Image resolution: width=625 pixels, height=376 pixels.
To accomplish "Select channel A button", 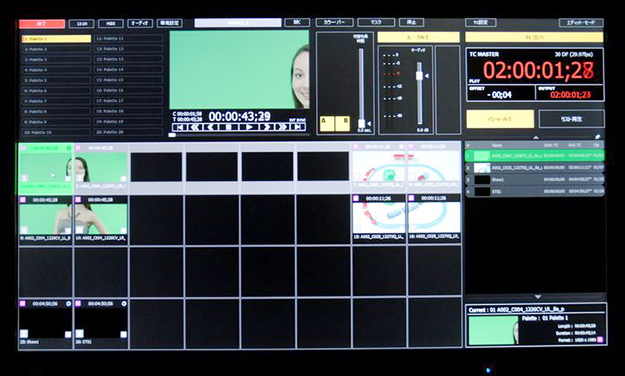I will tap(327, 124).
